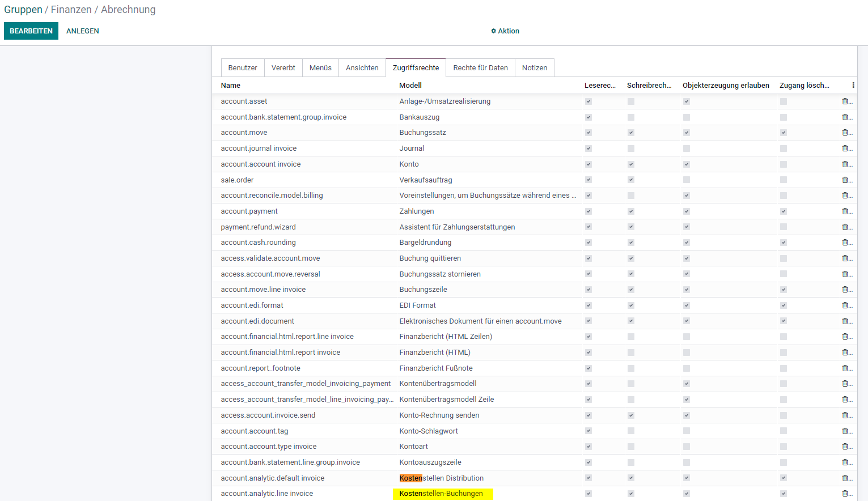Toggle delete access checkbox for account.move

(784, 133)
